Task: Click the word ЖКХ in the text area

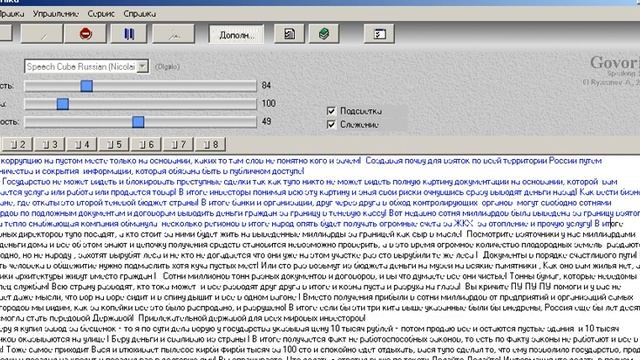Action: [x=463, y=223]
